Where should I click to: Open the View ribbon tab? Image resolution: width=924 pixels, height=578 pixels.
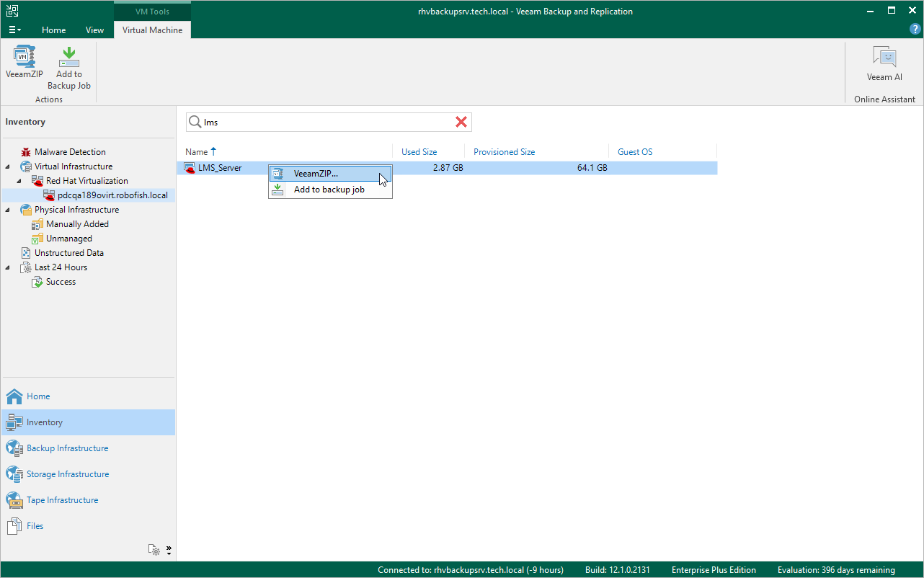pyautogui.click(x=94, y=30)
